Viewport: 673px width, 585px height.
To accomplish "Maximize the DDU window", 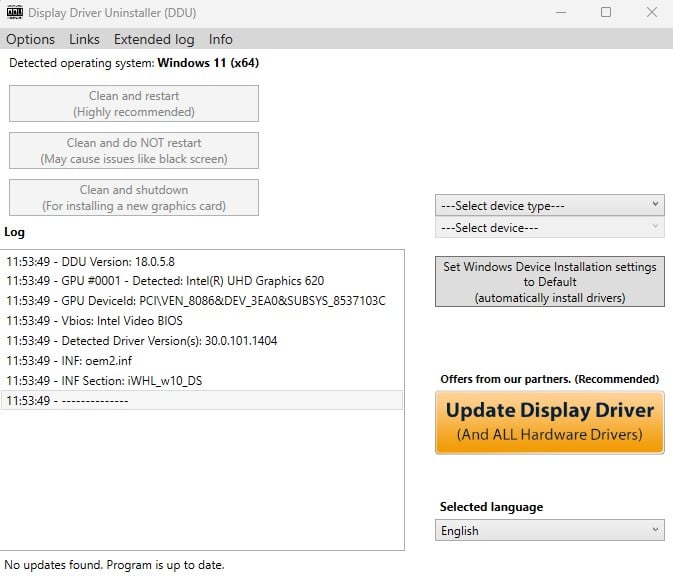I will (606, 13).
